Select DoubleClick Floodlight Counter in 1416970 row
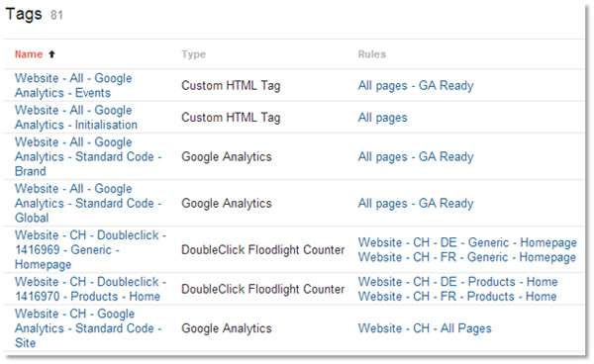The width and height of the screenshot is (594, 364). (263, 289)
